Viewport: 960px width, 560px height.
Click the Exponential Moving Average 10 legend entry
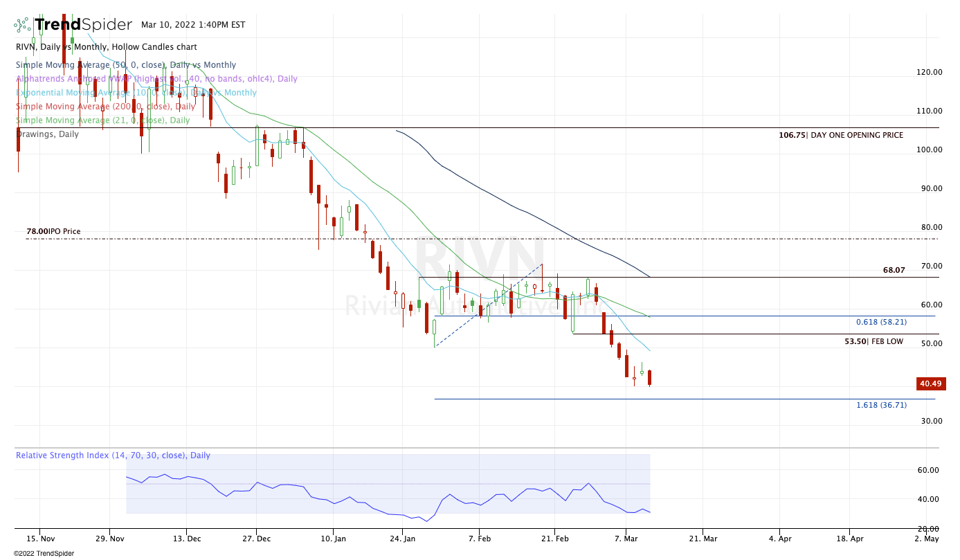tap(136, 93)
